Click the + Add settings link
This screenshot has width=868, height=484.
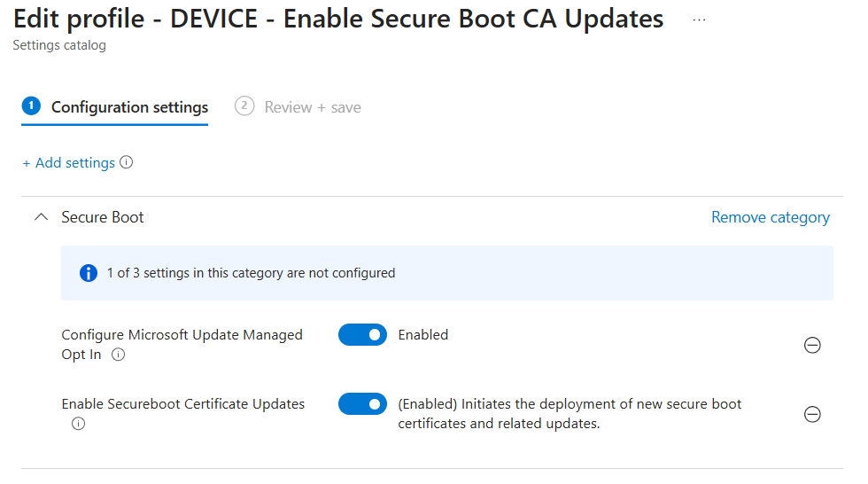coord(69,163)
